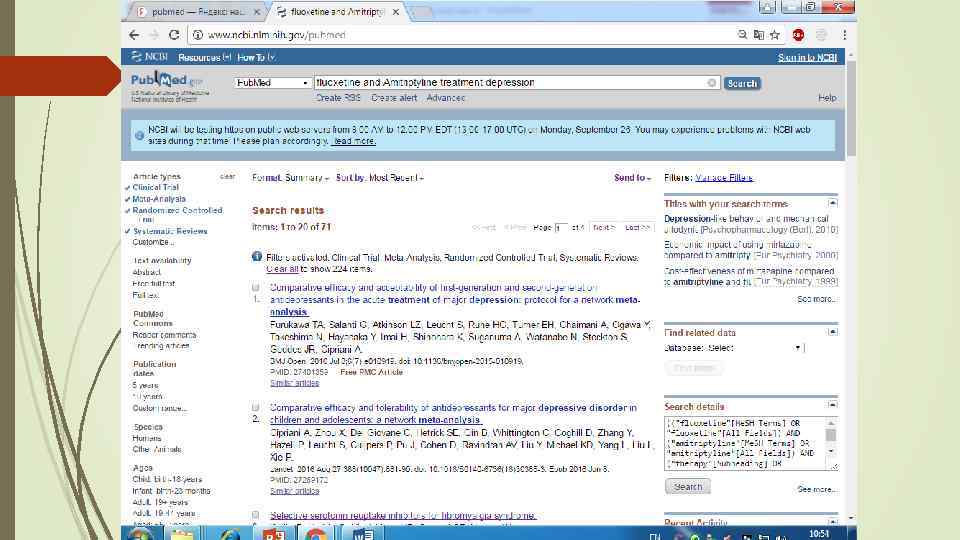
Task: Click the browser back arrow
Action: tap(134, 35)
